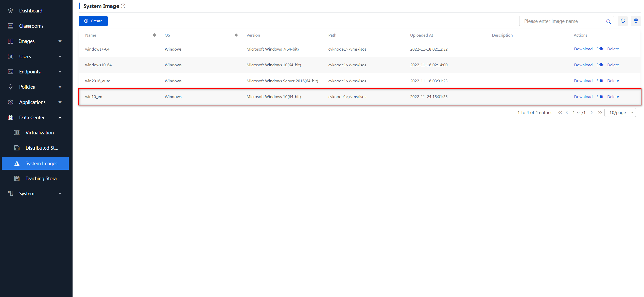The width and height of the screenshot is (644, 297).
Task: Expand the Users menu arrow
Action: tap(60, 57)
